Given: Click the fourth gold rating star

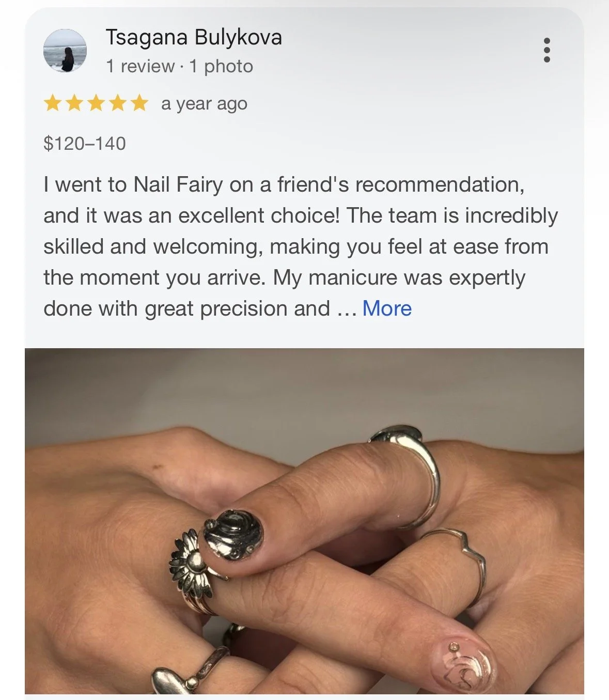Looking at the screenshot, I should pos(118,103).
